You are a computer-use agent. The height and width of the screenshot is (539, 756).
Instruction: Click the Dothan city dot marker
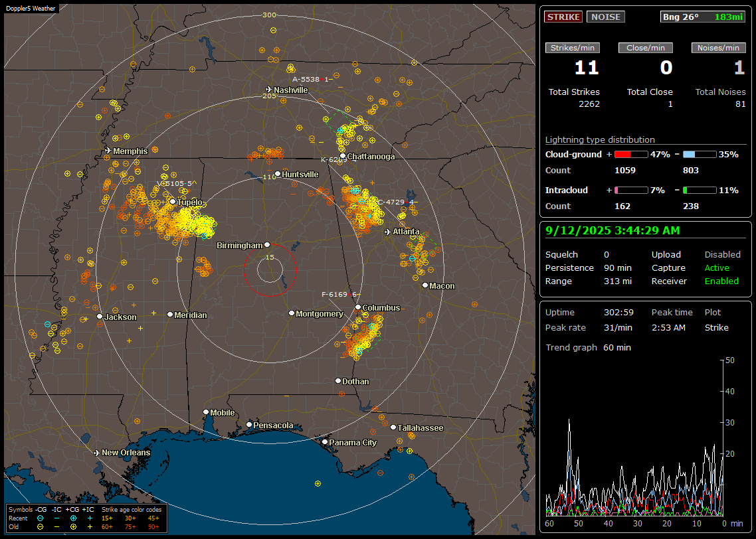click(x=338, y=380)
